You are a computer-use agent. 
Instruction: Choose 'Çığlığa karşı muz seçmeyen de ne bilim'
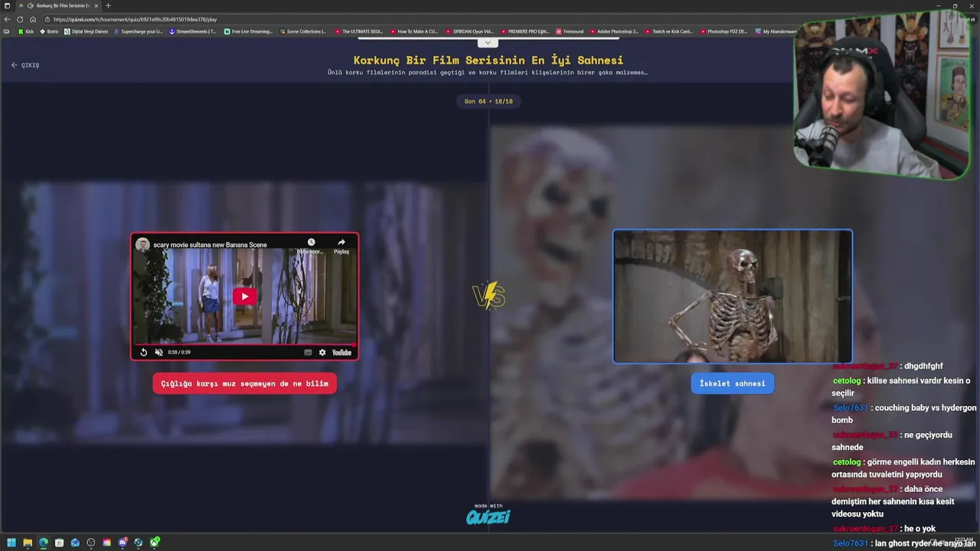click(244, 383)
